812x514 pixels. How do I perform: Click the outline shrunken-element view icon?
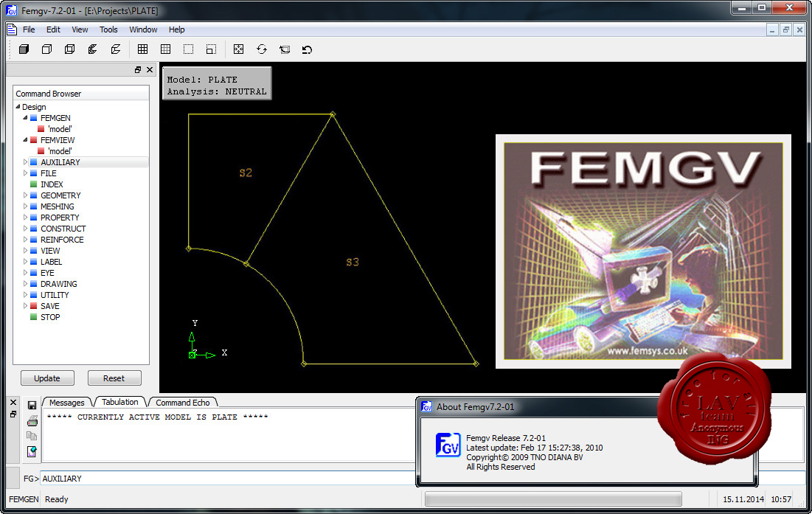(x=116, y=49)
